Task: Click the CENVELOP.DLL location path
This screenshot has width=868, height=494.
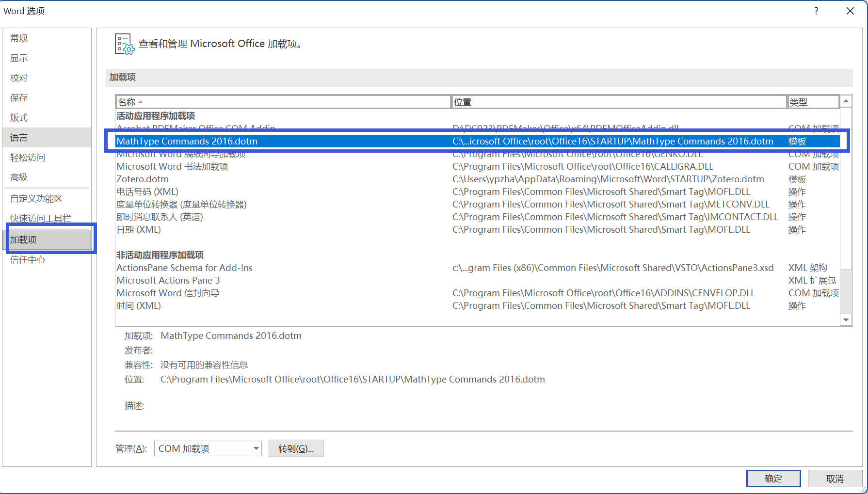Action: [603, 293]
